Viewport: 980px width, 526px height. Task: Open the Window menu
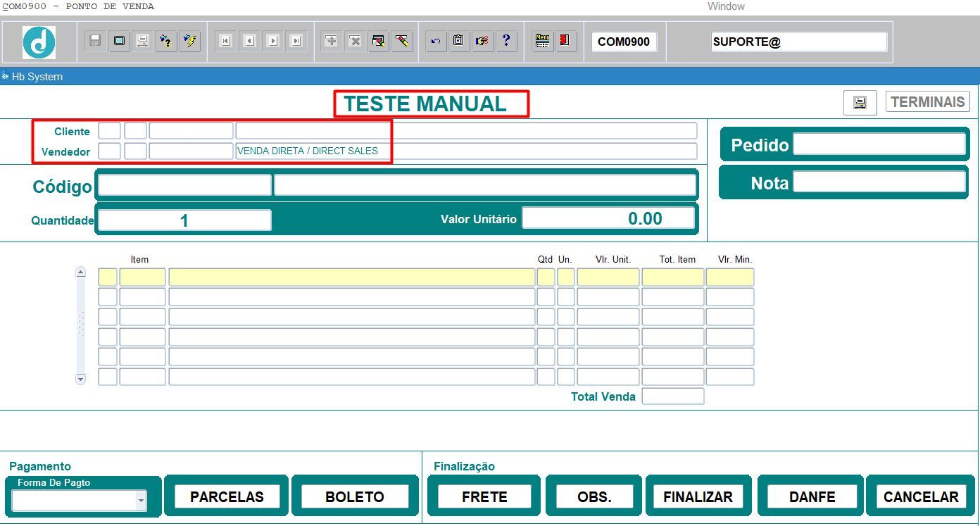(726, 6)
